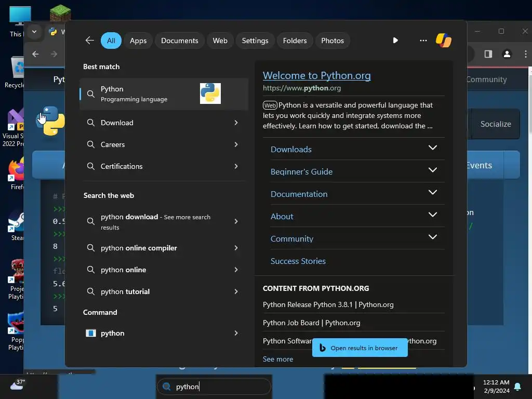Open the browser three-dot menu

click(526, 54)
